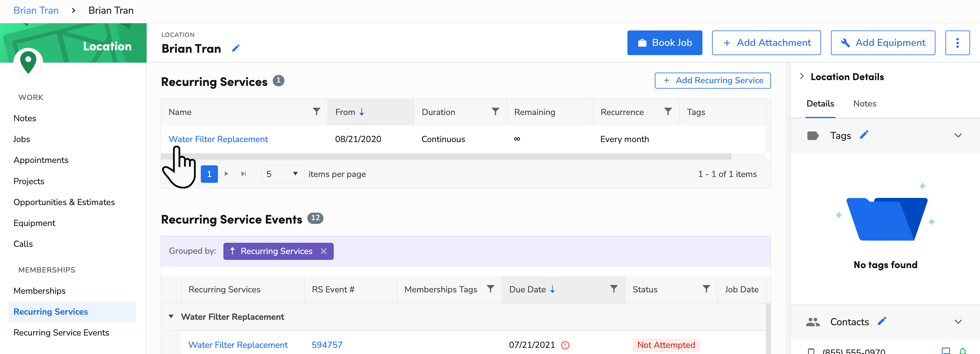Open RS event number 594757 link
The width and height of the screenshot is (980, 354).
[327, 345]
